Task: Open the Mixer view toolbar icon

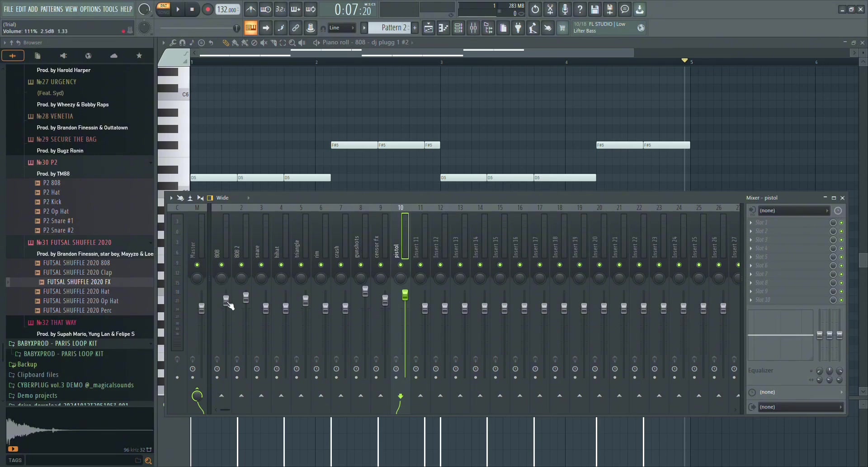Action: pos(473,28)
